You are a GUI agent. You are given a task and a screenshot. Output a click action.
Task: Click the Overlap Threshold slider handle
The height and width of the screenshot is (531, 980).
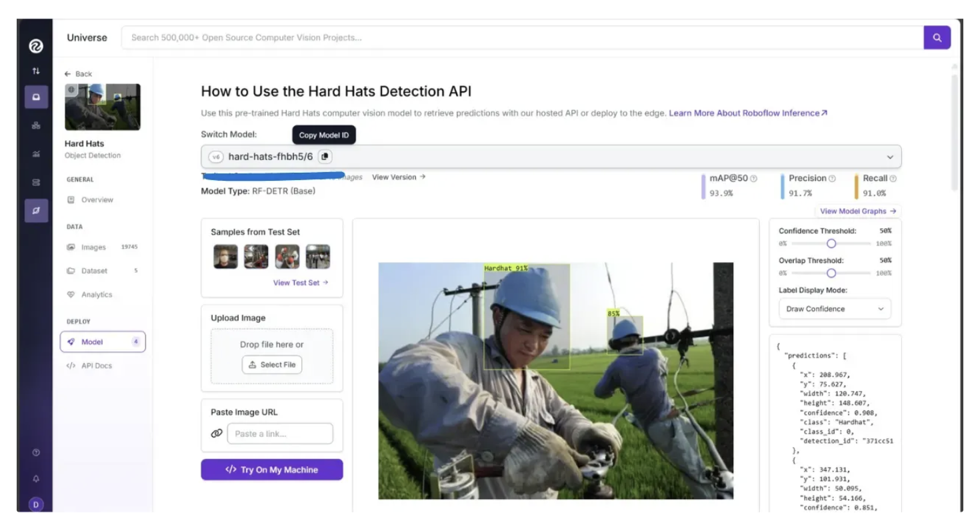click(x=831, y=273)
